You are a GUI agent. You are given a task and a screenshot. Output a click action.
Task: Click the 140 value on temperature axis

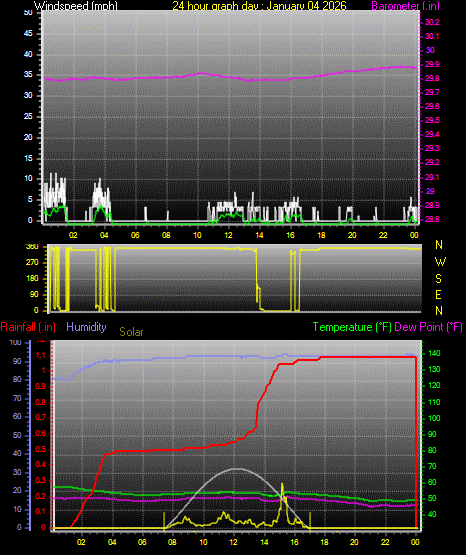coord(434,353)
